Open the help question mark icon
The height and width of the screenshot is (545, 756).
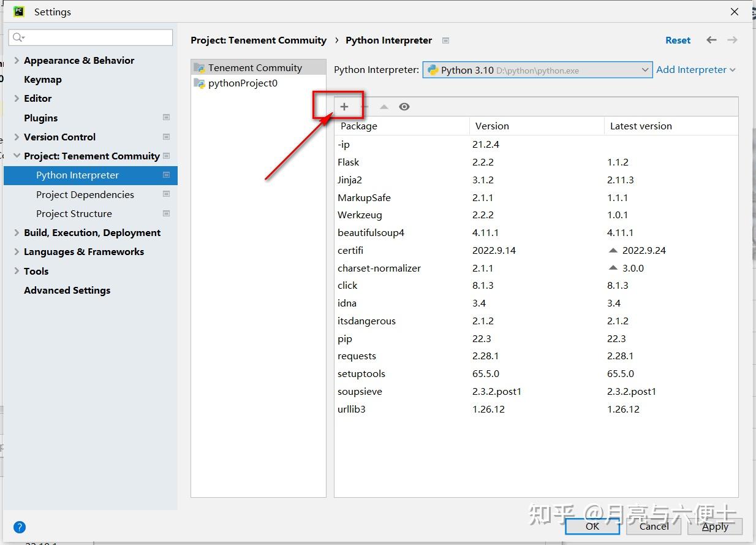tap(19, 527)
